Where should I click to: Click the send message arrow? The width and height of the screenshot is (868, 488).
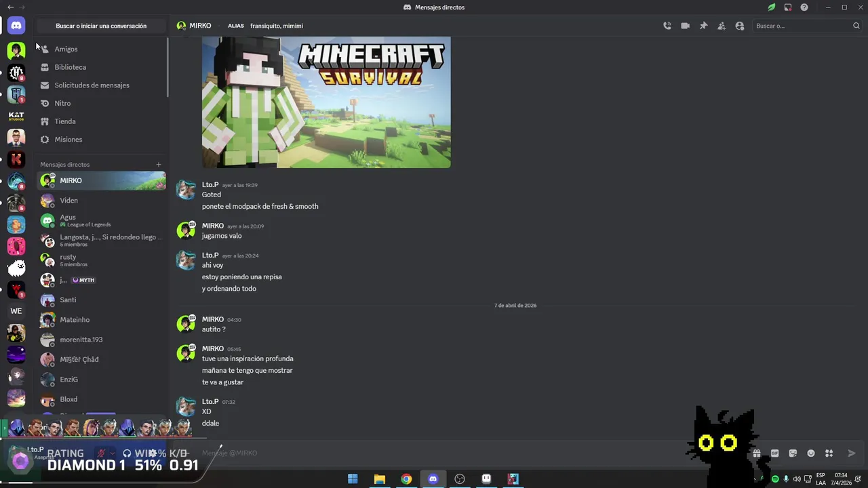852,453
